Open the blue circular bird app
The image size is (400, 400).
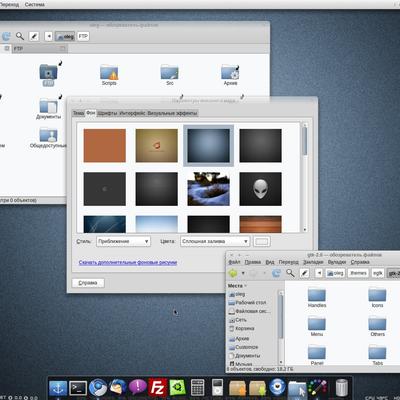coord(277,388)
